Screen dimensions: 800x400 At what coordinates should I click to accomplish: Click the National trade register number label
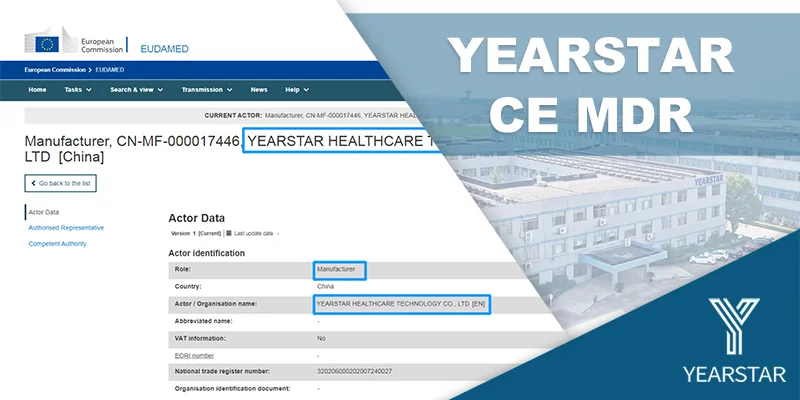(x=222, y=371)
